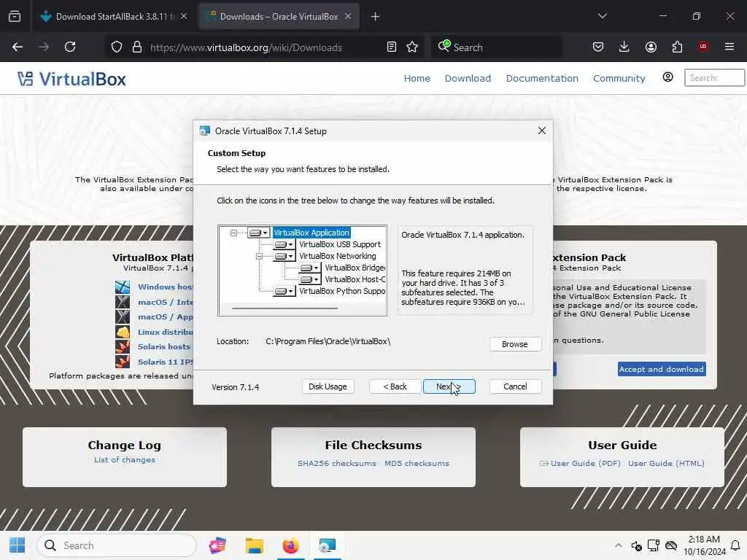
Task: Open the Home nav item
Action: [x=417, y=79]
